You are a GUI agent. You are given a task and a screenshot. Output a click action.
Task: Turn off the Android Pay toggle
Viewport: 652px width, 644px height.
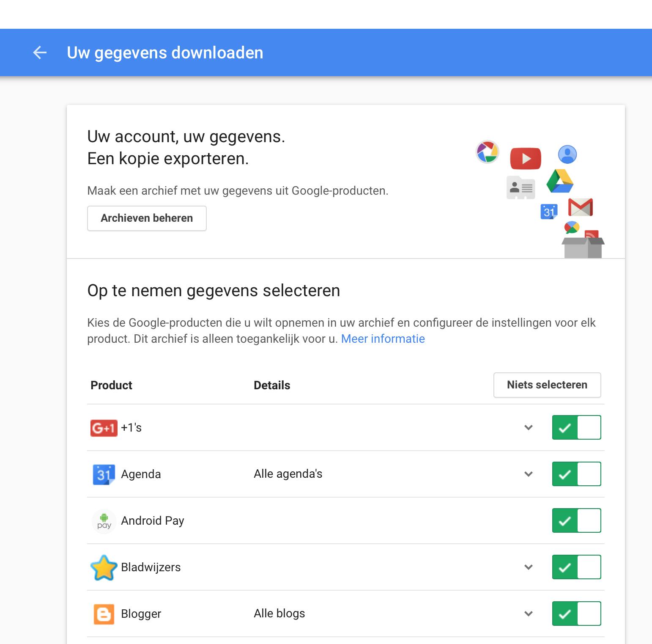576,521
